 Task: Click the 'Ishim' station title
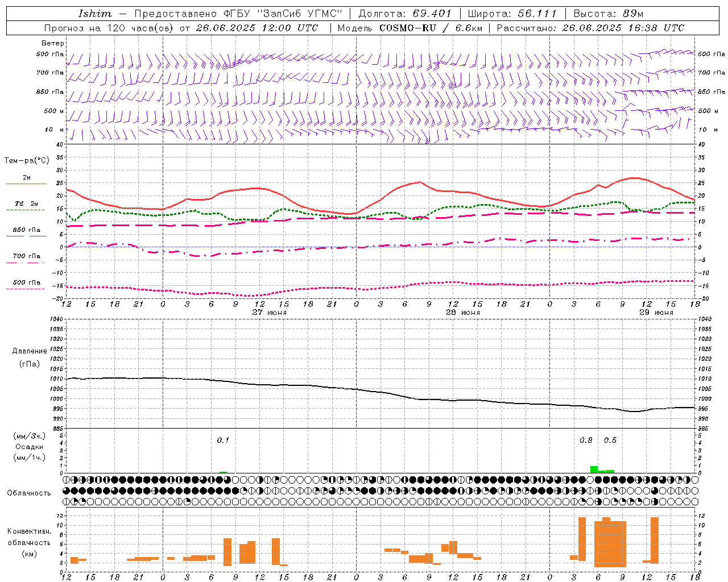tap(94, 14)
